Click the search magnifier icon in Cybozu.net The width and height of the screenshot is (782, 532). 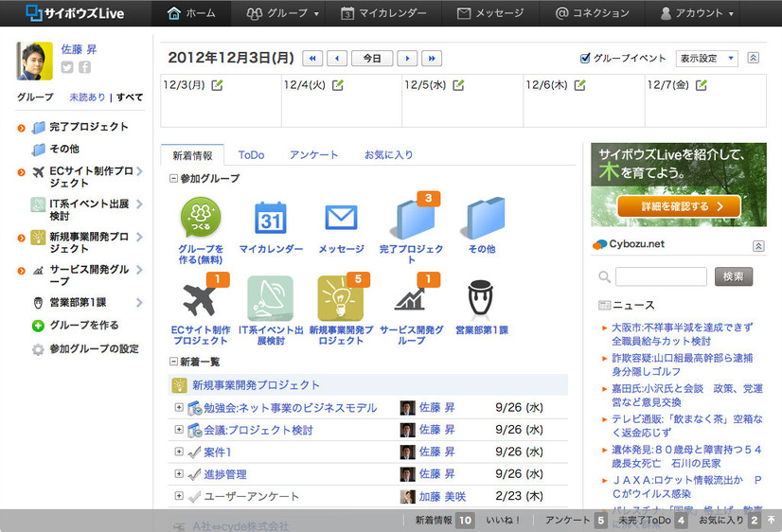click(604, 276)
